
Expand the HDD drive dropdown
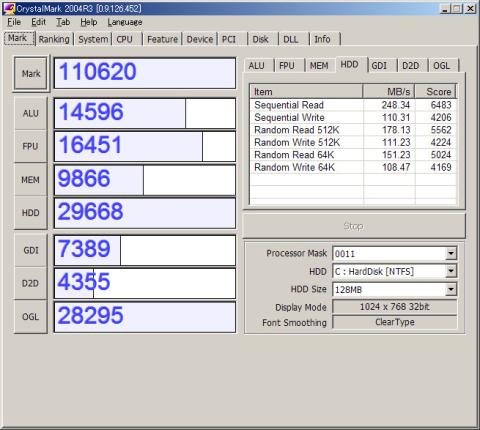click(451, 272)
